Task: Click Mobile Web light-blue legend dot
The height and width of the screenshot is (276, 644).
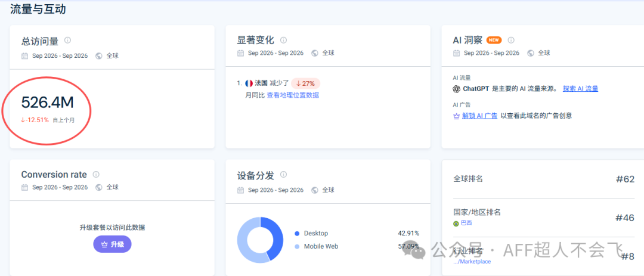Action: pyautogui.click(x=297, y=246)
